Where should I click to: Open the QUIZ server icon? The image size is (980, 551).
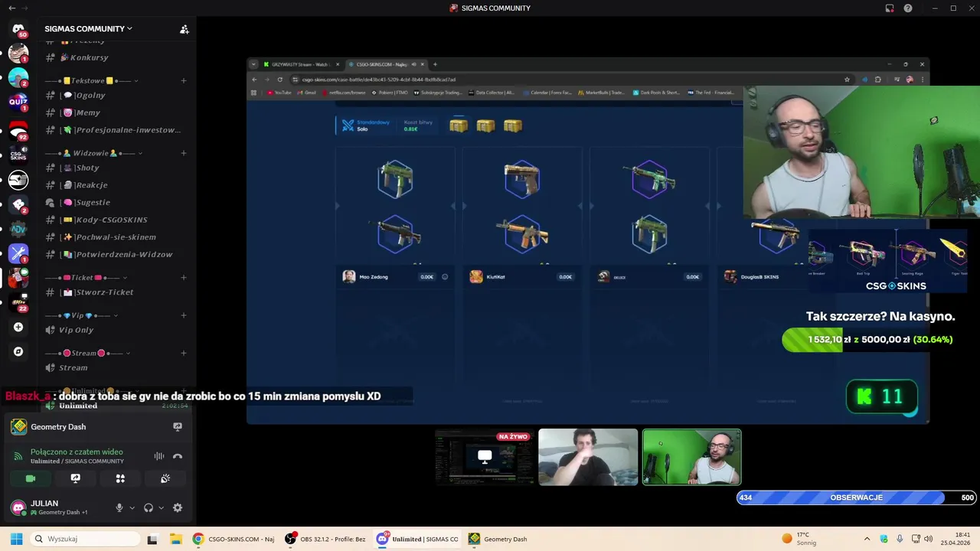click(18, 102)
